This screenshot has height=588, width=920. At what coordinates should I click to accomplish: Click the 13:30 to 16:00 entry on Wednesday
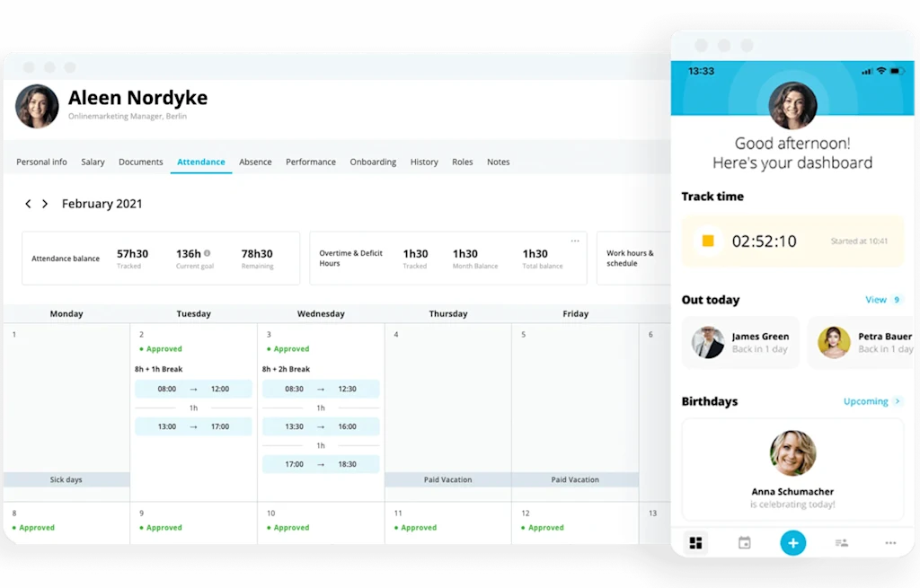pos(321,426)
